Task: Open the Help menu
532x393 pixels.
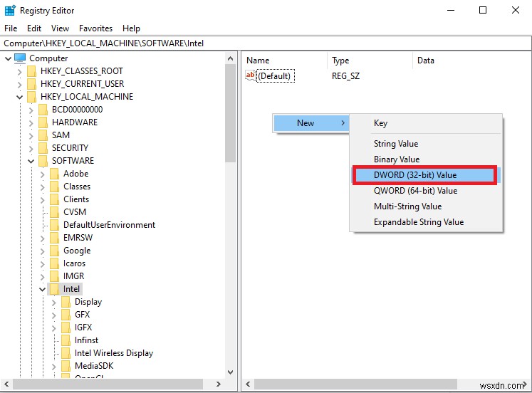Action: tap(131, 28)
